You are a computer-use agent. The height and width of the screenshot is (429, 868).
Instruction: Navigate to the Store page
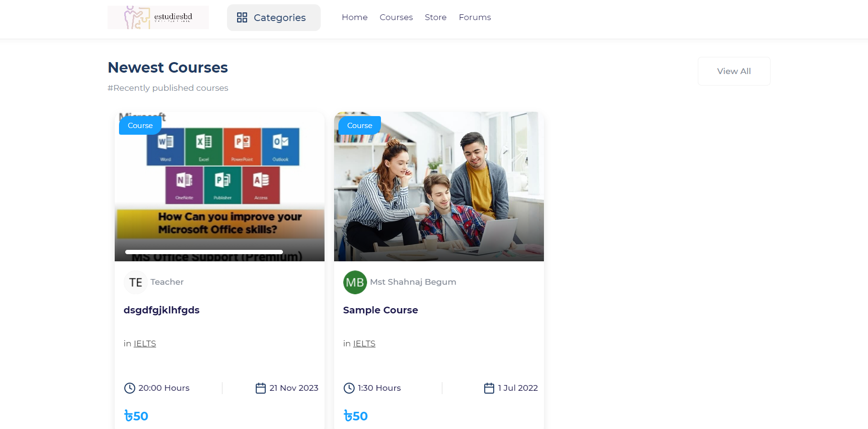pos(435,17)
